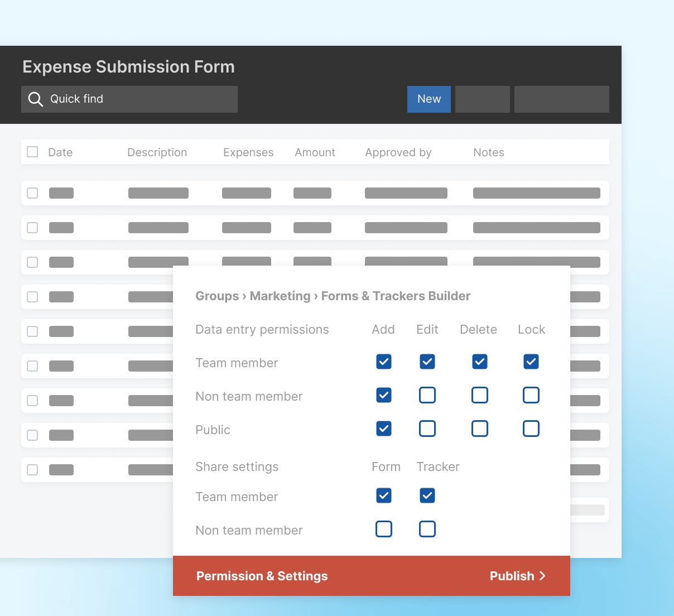Open Permission & Settings
Viewport: 674px width, 616px height.
pyautogui.click(x=261, y=576)
